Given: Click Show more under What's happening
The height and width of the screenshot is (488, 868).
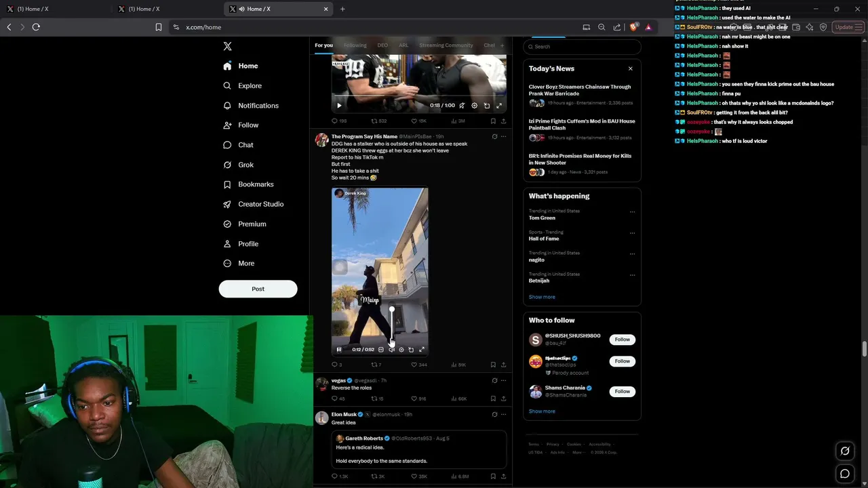Looking at the screenshot, I should 542,297.
